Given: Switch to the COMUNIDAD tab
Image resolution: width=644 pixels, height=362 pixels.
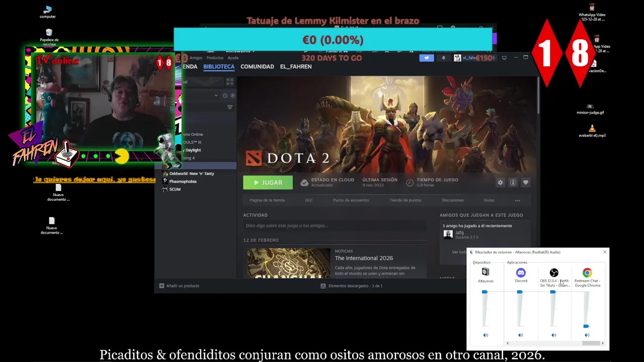Looking at the screenshot, I should 257,66.
